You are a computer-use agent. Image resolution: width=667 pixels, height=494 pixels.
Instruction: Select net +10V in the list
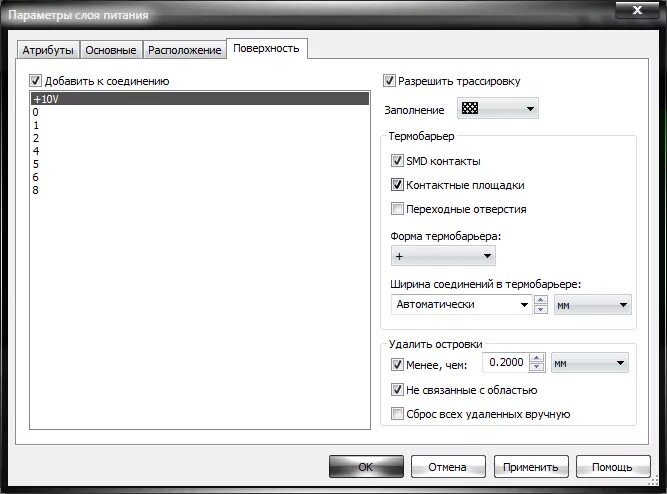point(200,99)
